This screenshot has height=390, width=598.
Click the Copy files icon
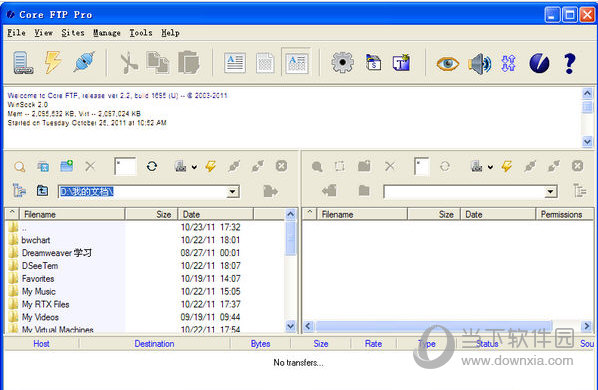[158, 63]
